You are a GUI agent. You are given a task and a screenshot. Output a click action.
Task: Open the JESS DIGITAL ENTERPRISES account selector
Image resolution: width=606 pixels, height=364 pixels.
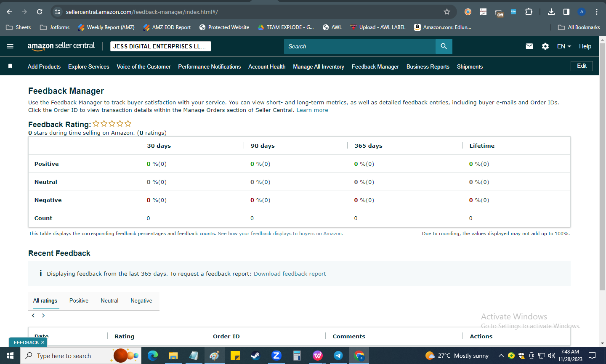[x=161, y=46]
